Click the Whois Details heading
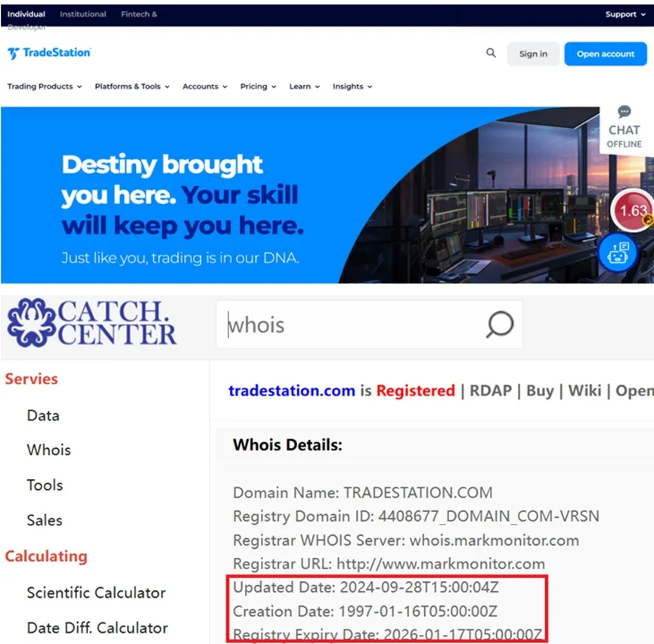 (x=287, y=444)
